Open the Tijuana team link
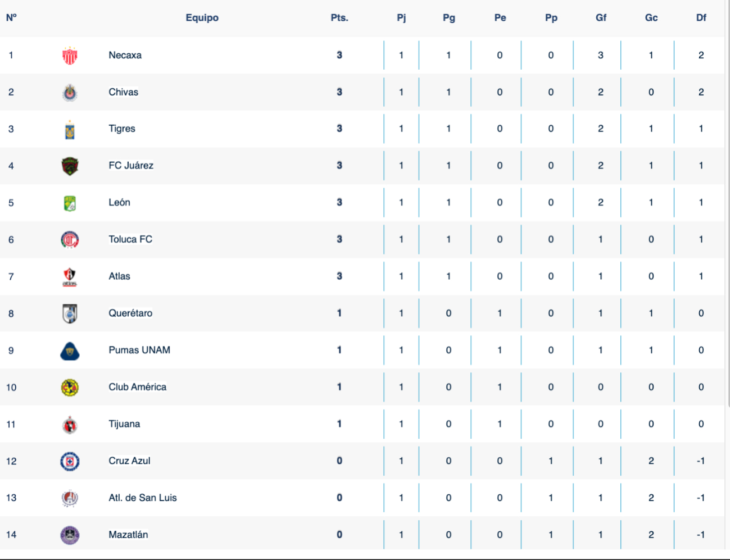Viewport: 730px width, 560px height. click(124, 424)
